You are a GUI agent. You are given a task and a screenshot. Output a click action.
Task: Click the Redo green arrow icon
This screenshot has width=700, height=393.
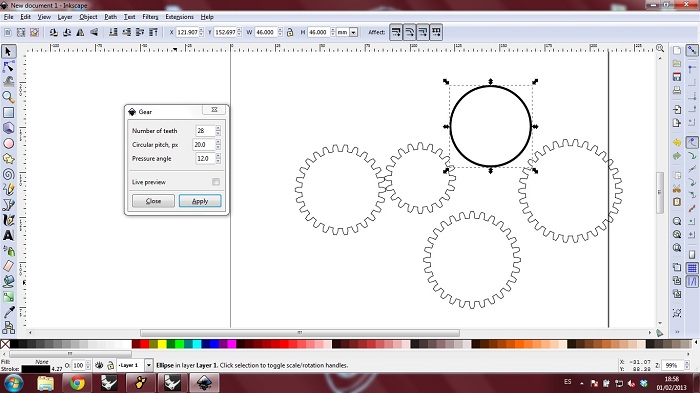point(677,156)
